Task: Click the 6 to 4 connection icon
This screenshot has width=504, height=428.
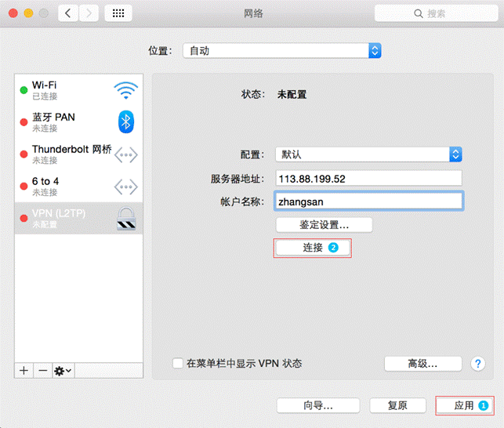Action: click(x=125, y=187)
